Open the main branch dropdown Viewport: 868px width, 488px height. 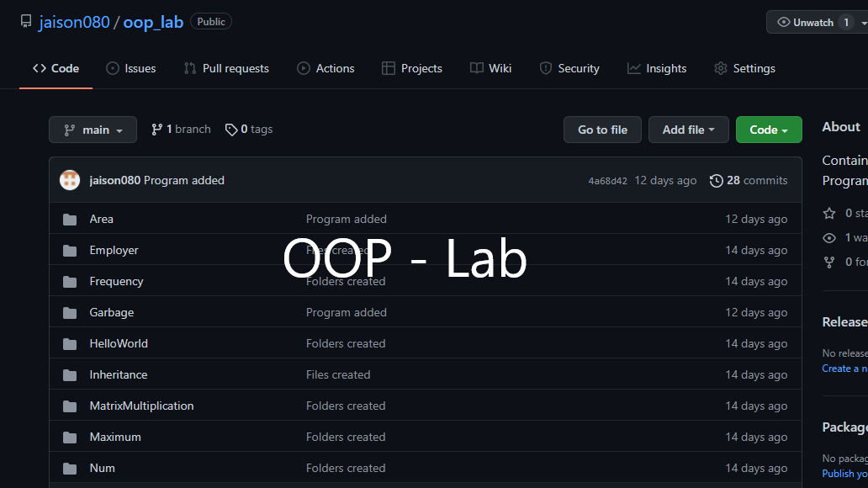[x=93, y=130]
